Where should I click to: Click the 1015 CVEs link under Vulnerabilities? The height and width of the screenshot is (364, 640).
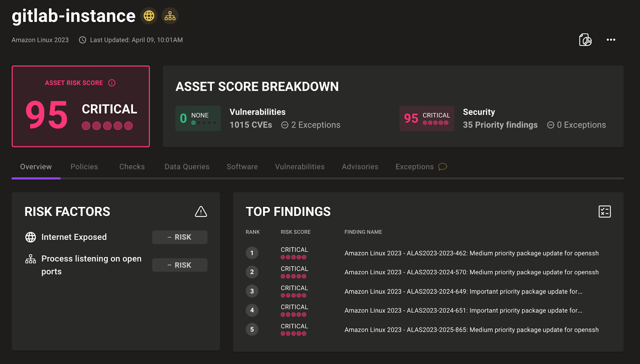click(250, 125)
